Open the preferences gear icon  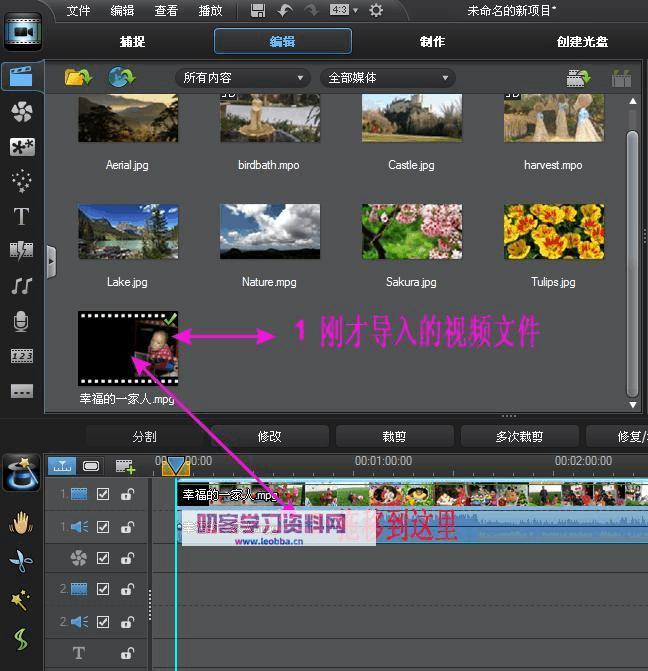click(376, 10)
